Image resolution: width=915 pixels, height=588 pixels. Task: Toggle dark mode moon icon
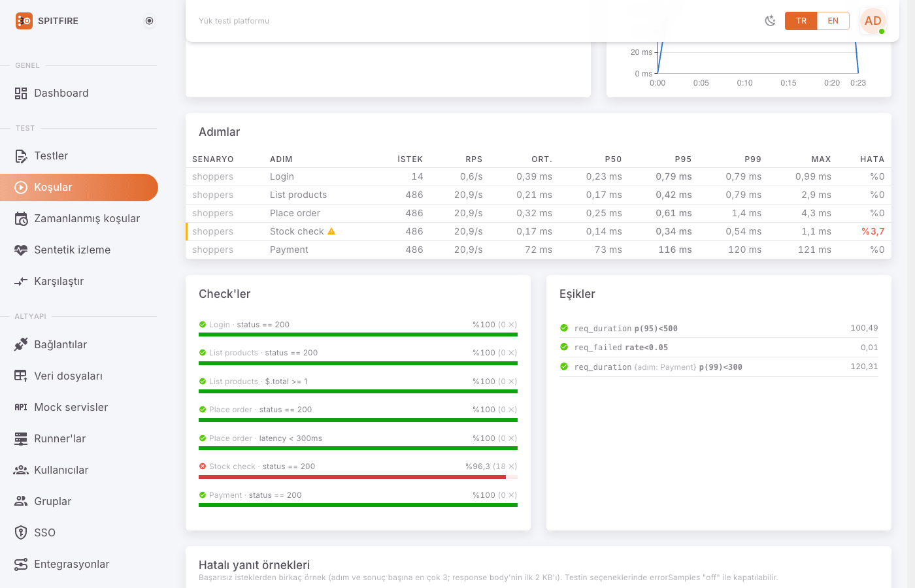tap(771, 21)
